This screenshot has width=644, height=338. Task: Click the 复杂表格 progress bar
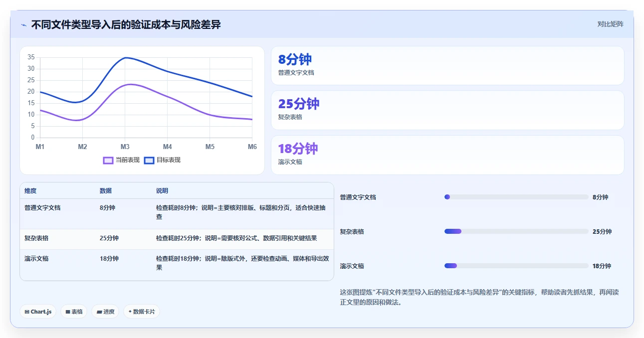516,231
